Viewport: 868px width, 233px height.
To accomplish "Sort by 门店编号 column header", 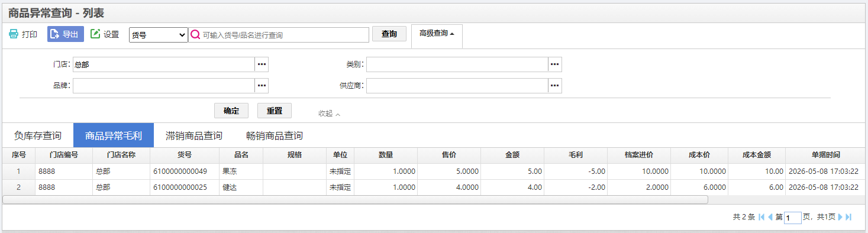I will [64, 155].
